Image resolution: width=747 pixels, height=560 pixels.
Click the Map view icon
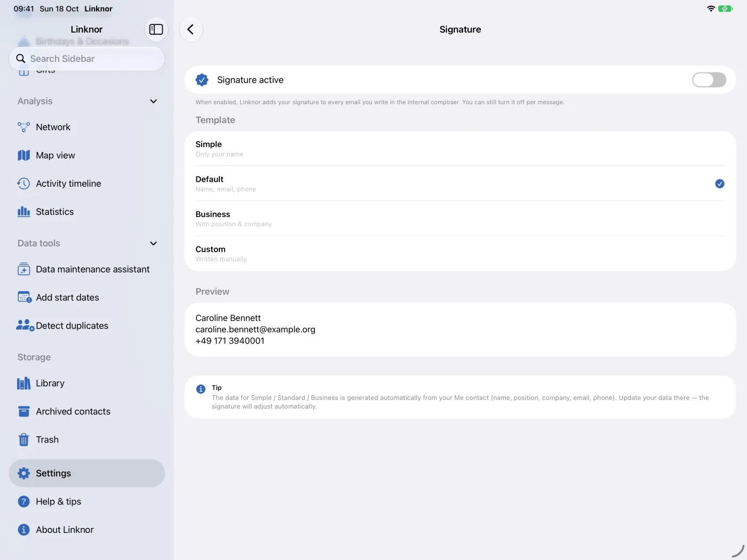click(23, 155)
